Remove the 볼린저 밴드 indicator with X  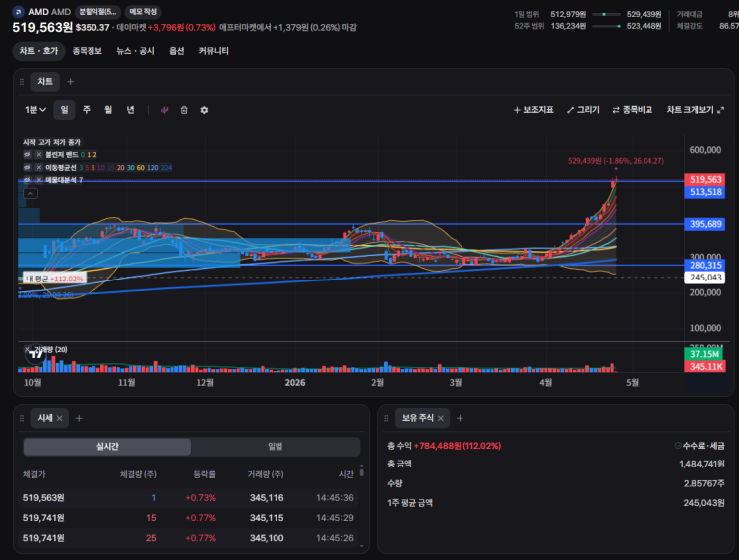point(39,154)
